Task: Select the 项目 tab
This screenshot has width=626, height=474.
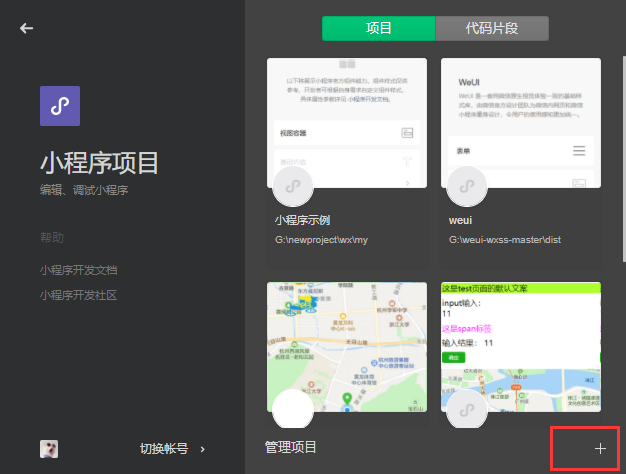Action: (x=378, y=28)
